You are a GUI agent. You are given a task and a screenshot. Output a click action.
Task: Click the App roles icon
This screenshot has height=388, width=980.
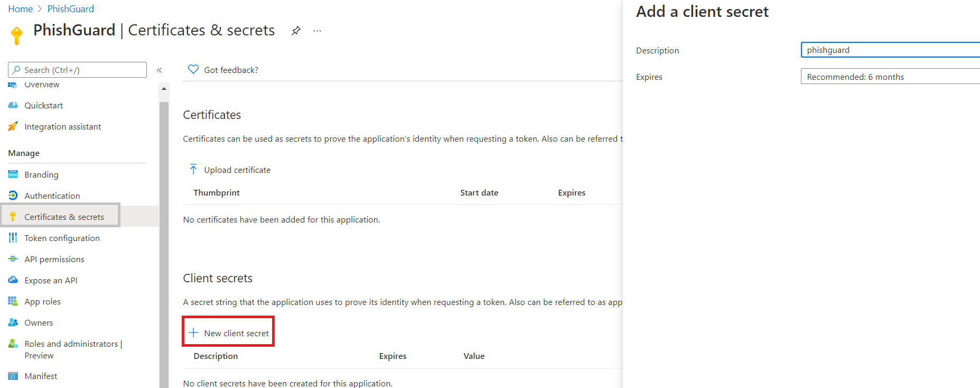click(x=13, y=301)
